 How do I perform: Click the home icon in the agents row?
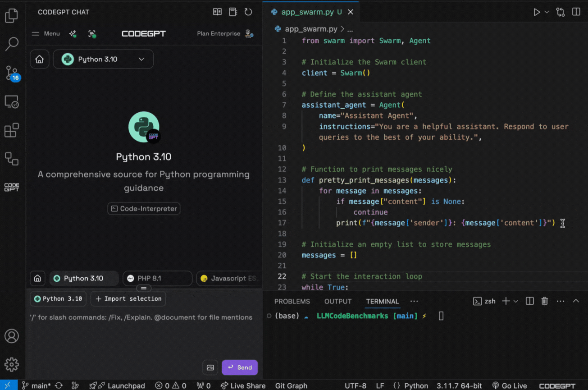click(38, 279)
